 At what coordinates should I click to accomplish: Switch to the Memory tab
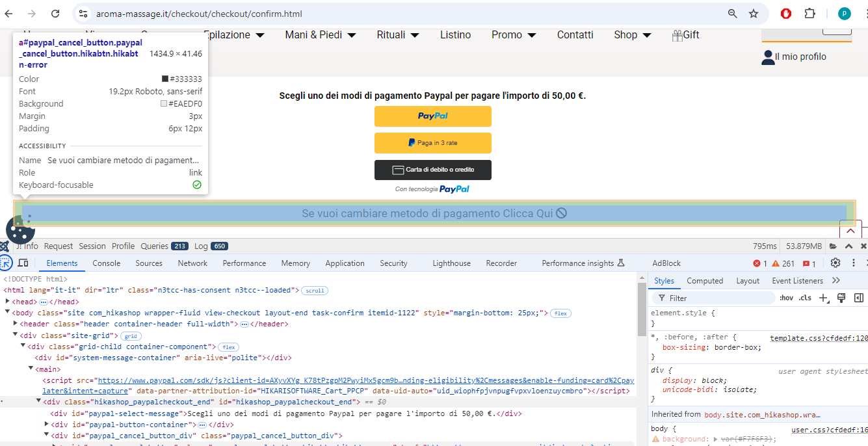pos(296,263)
